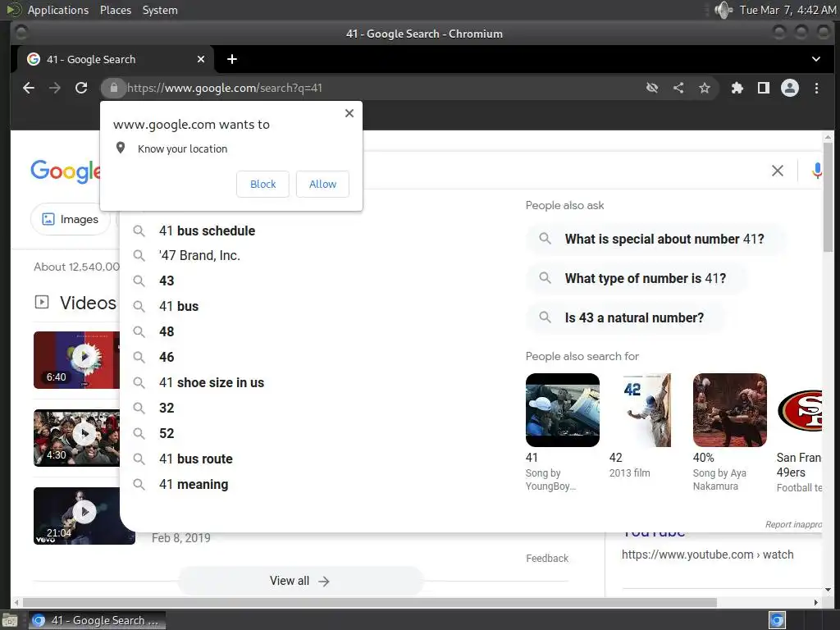Click the Feedback link
The image size is (840, 630).
coord(547,558)
